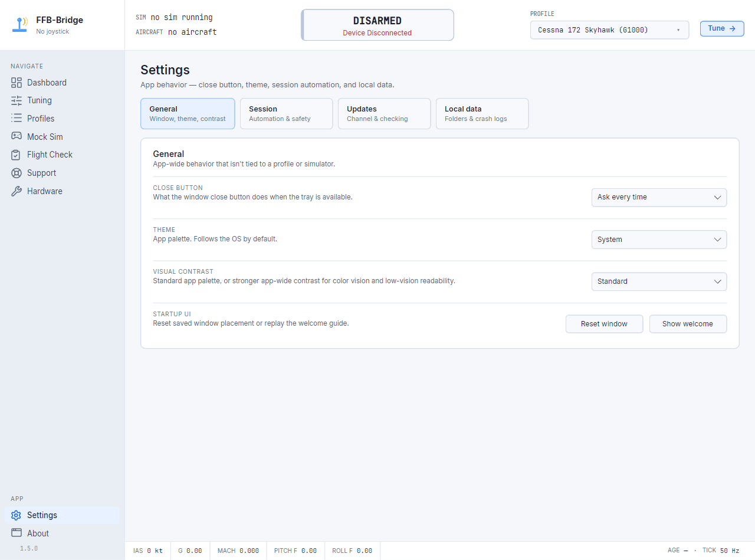Click the Support lifebuoy icon

point(17,173)
